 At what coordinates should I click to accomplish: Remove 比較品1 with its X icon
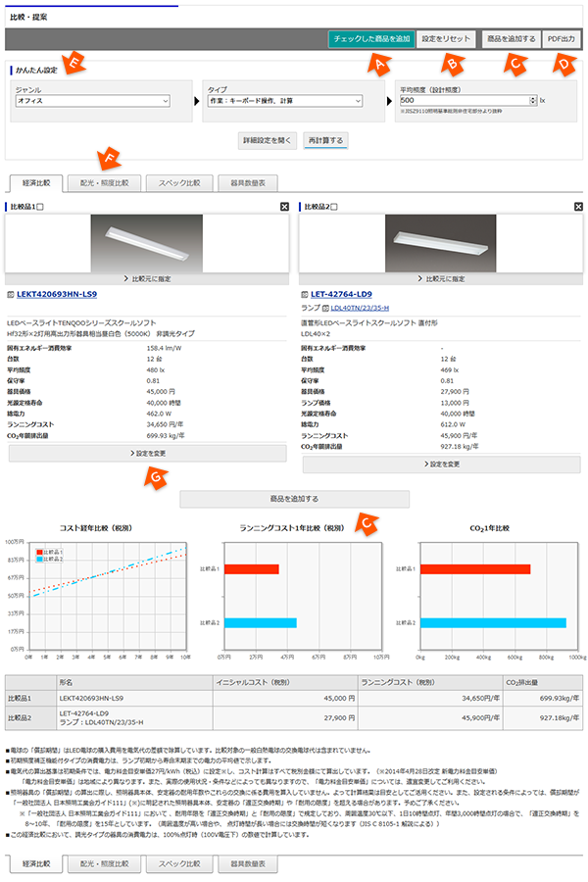coord(284,207)
